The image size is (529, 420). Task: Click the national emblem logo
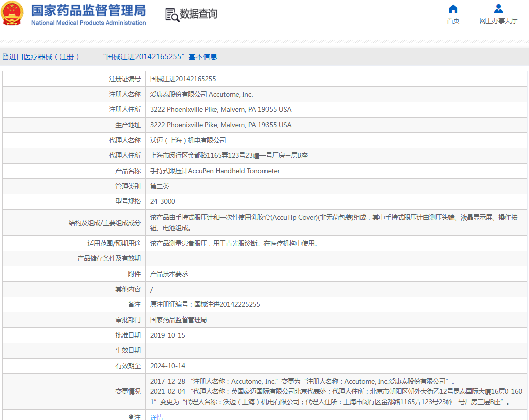click(x=12, y=14)
